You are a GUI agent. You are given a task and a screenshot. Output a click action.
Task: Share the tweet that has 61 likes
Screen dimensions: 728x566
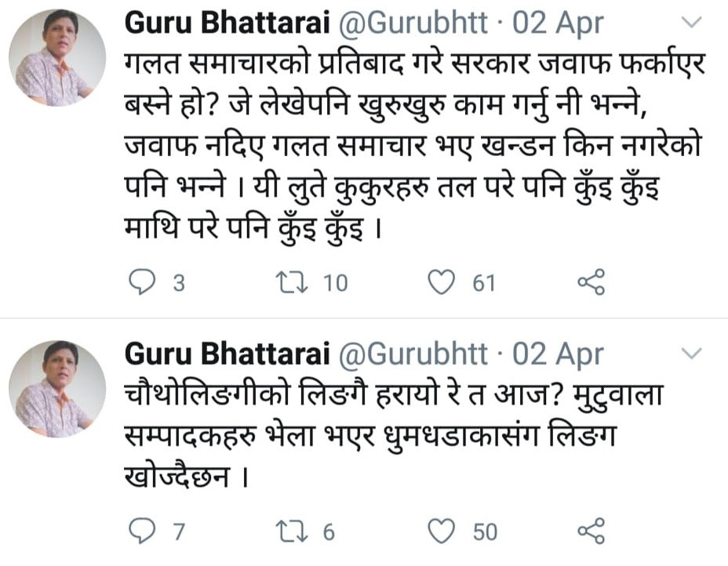591,282
